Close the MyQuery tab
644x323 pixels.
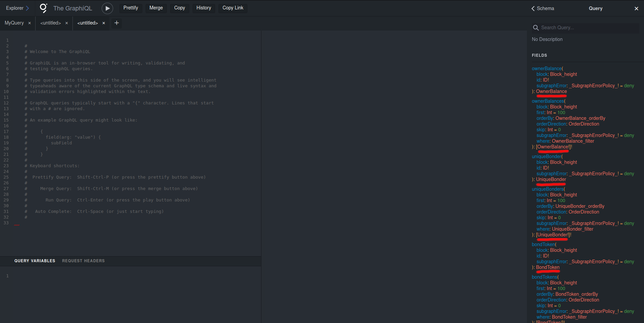point(30,23)
